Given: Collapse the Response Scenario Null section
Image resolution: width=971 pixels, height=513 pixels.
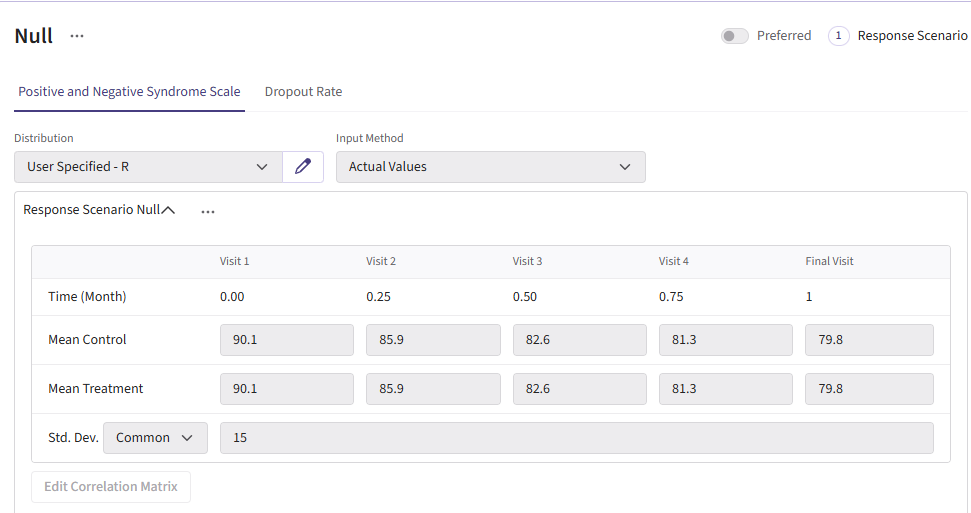Looking at the screenshot, I should coord(168,211).
